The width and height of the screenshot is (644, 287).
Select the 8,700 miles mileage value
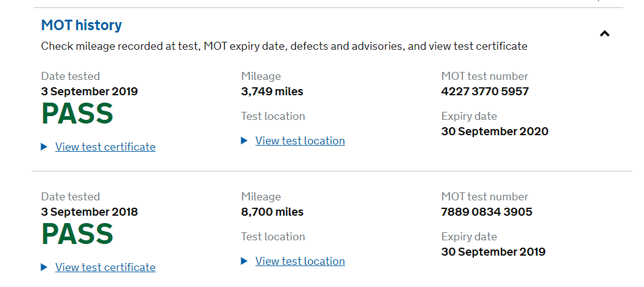click(272, 212)
